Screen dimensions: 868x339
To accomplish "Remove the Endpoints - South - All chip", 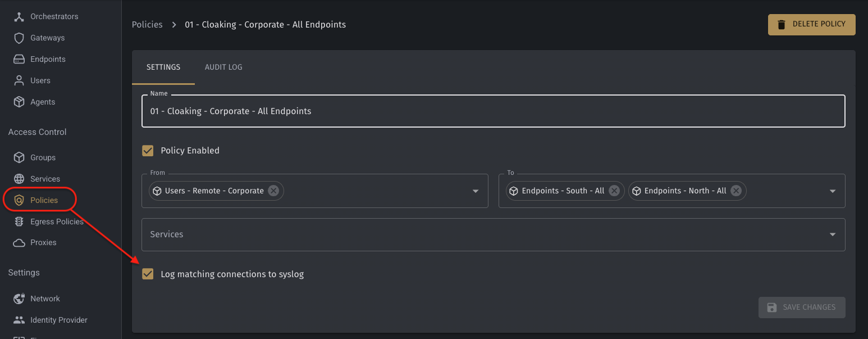I will (614, 191).
